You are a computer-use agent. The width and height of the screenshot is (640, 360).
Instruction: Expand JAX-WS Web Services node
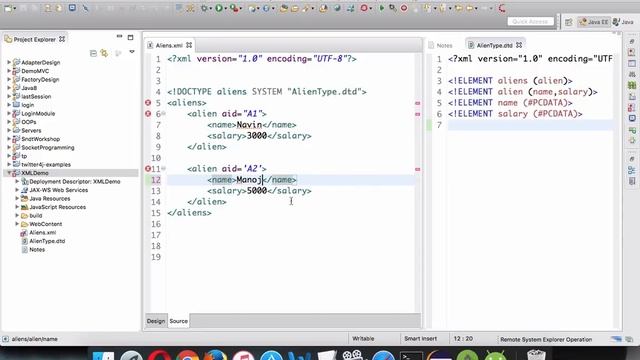[x=17, y=190]
